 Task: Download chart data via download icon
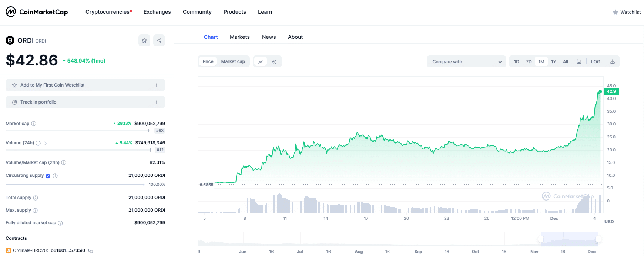(613, 62)
